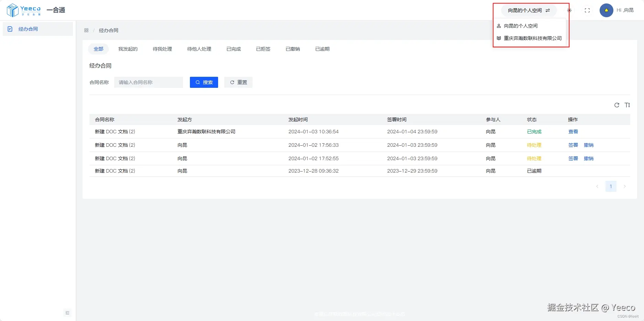This screenshot has height=321, width=644.
Task: Go to next page arrow
Action: (x=625, y=186)
